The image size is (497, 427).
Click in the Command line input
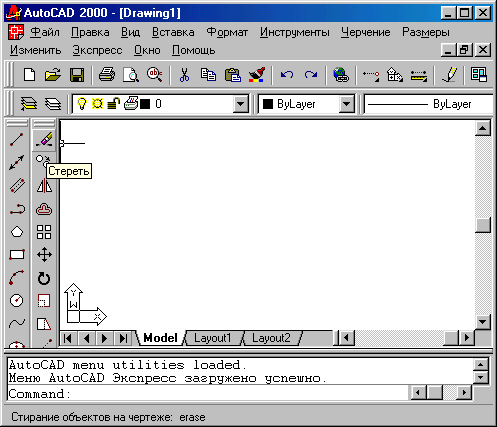pos(207,394)
